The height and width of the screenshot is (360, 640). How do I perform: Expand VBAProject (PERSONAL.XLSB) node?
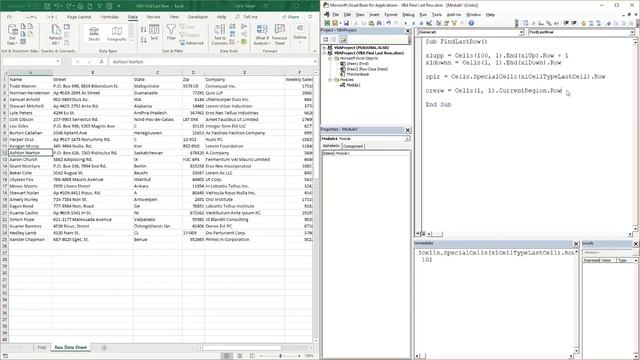[324, 48]
